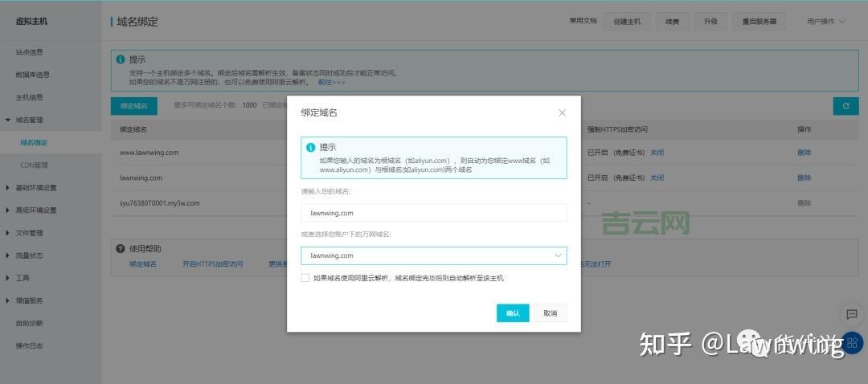Tick the 阿里云解析 auto-resolve checkbox
The image size is (868, 384).
click(305, 278)
